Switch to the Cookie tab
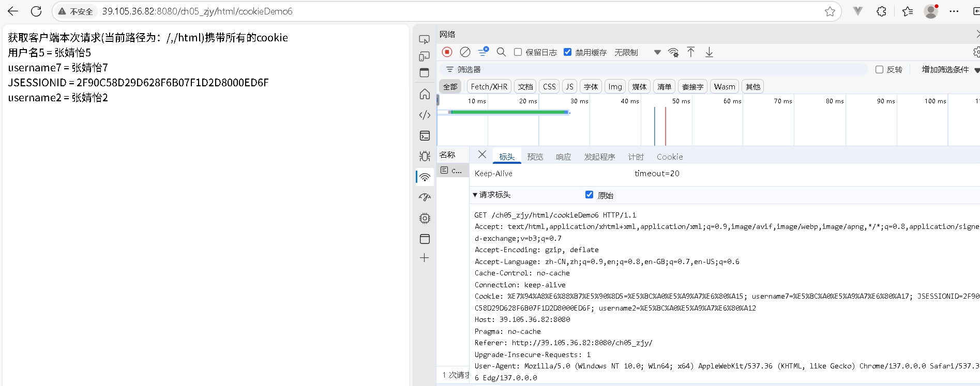Viewport: 980px width, 386px height. 669,157
